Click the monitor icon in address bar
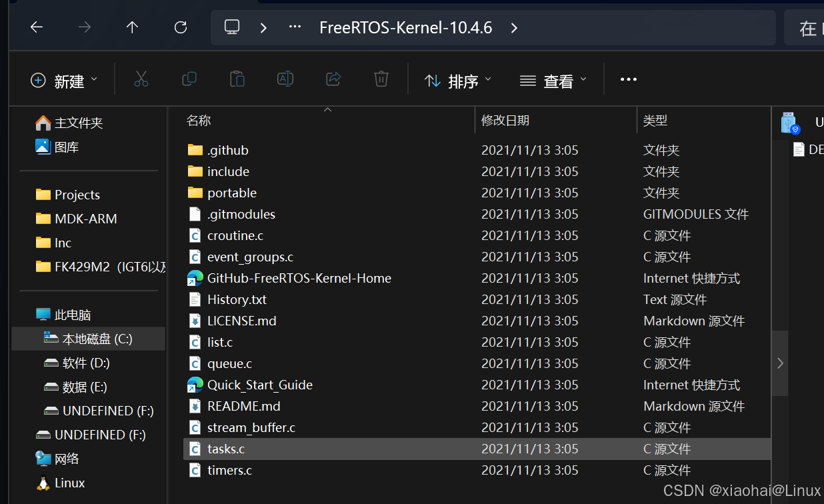 [231, 27]
